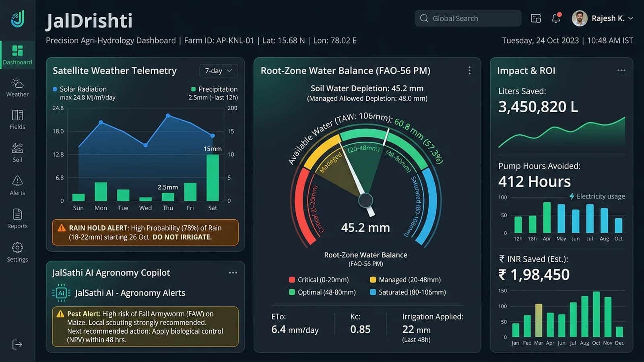Select the Dashboard sidebar tab

click(x=17, y=55)
